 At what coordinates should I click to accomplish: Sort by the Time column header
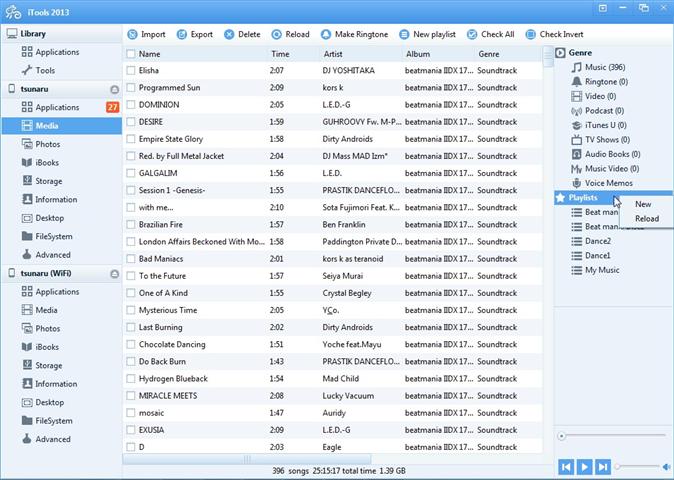click(280, 54)
